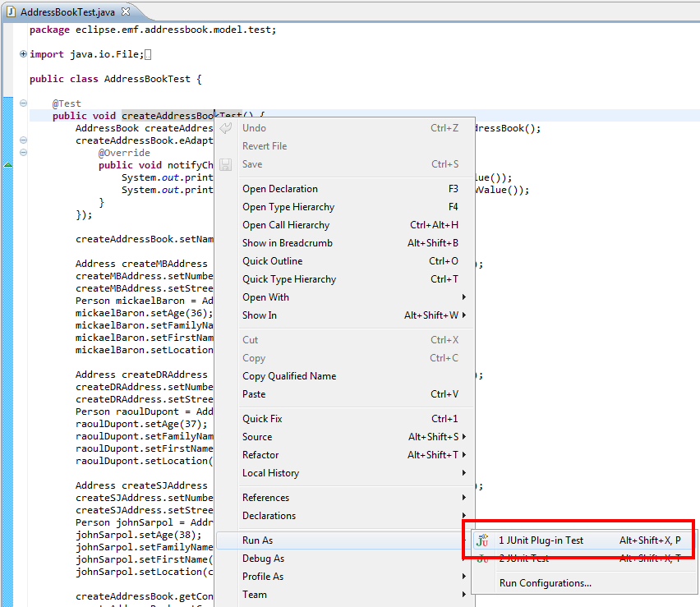Click the Java file icon on the tab
This screenshot has height=607, width=700.
coord(12,12)
